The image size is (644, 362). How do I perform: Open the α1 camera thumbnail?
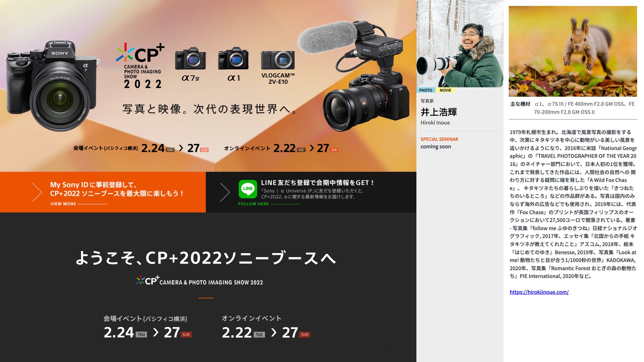[233, 59]
